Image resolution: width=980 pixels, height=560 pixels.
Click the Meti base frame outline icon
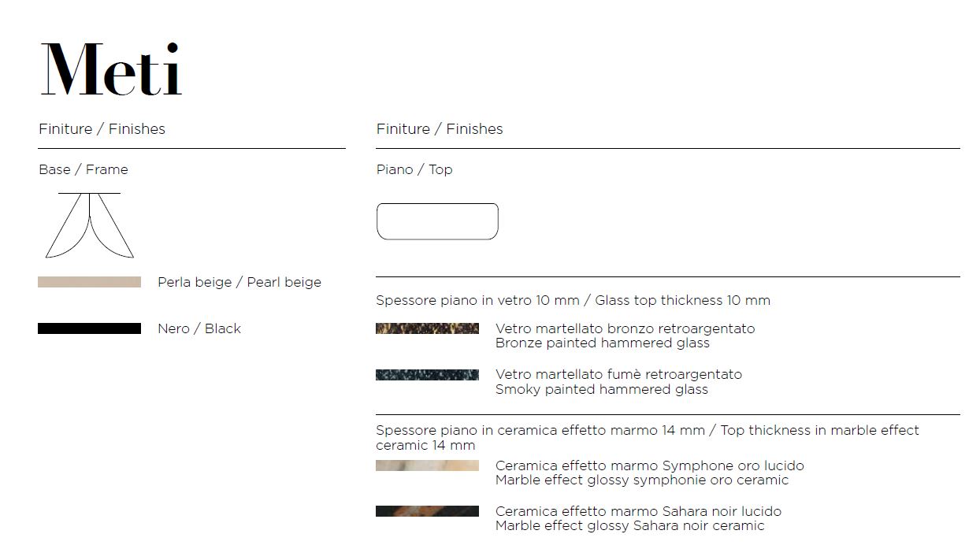(89, 225)
